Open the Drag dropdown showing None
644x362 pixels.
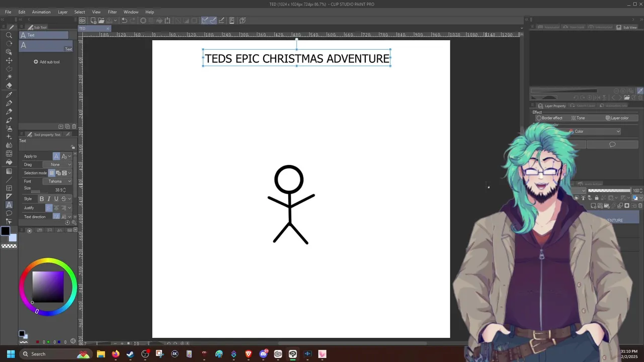(x=57, y=164)
